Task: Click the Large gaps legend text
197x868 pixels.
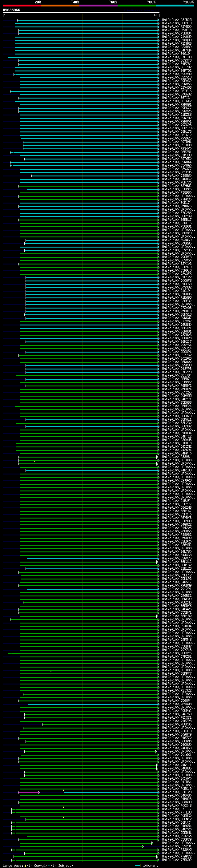Action: 38,865
